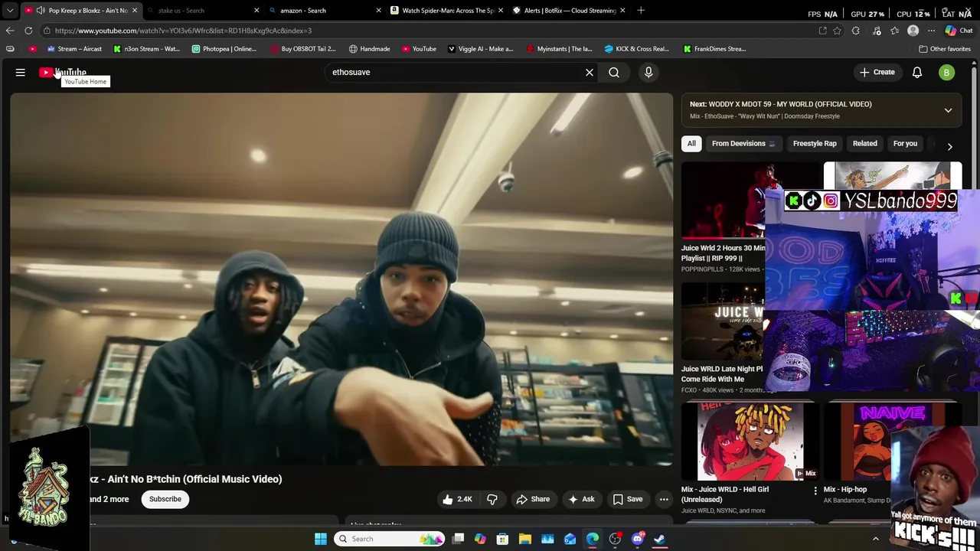The width and height of the screenshot is (980, 551).
Task: Open the Buy OBSBOT Tail 2 bookmark
Action: 303,49
